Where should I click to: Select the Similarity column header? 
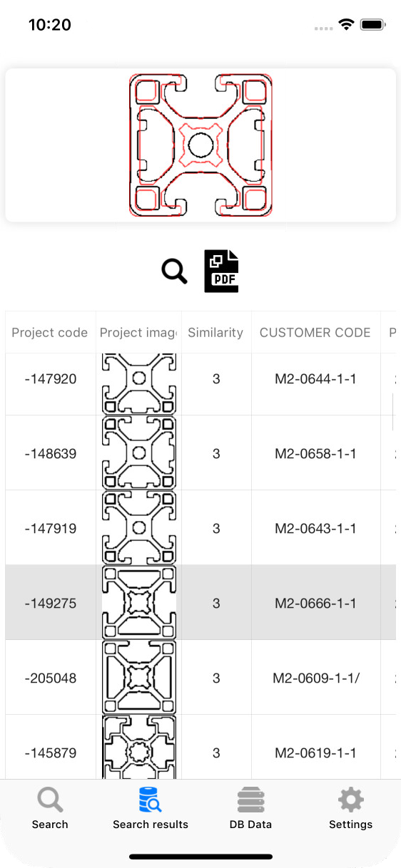tap(215, 332)
